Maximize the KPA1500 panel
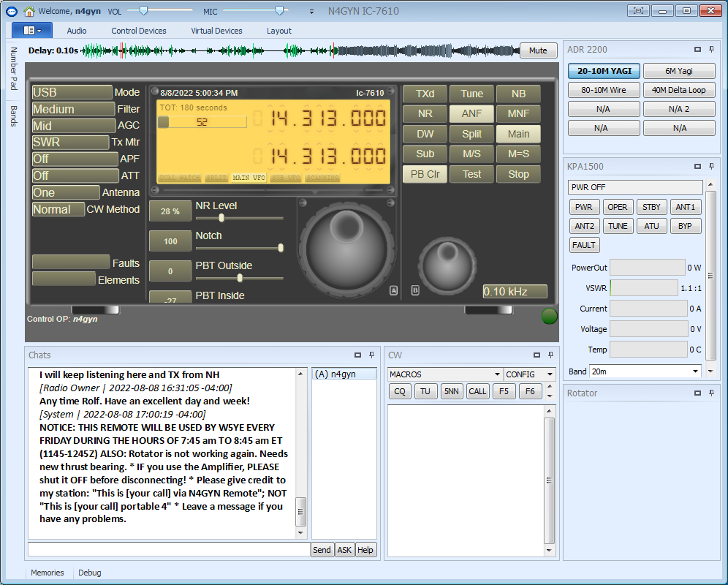This screenshot has height=585, width=728. [x=697, y=166]
